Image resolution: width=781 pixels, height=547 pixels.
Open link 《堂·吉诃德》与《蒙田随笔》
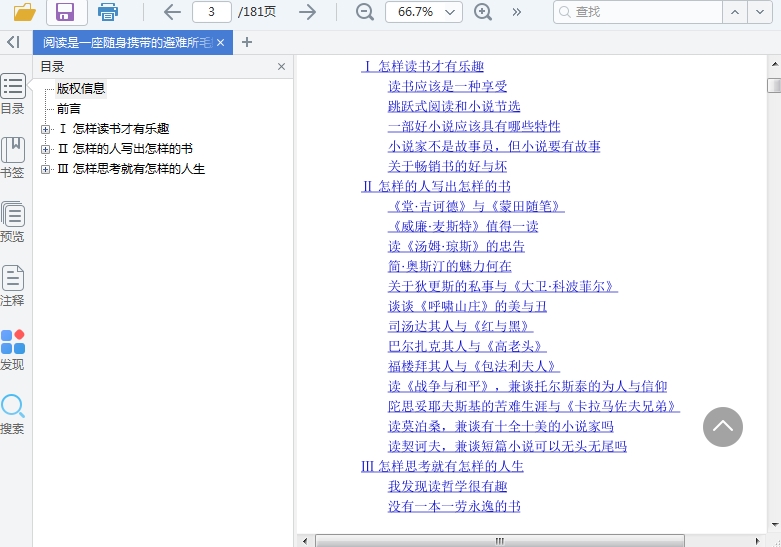point(476,206)
